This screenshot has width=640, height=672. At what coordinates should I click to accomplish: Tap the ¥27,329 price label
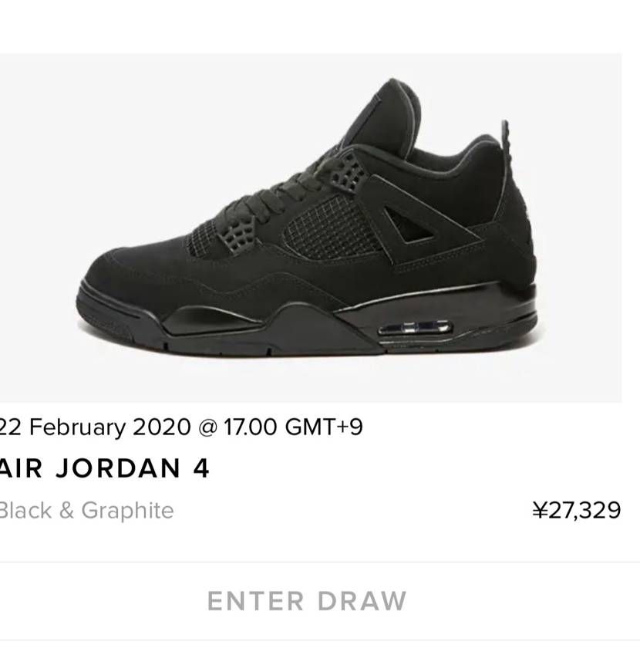577,510
